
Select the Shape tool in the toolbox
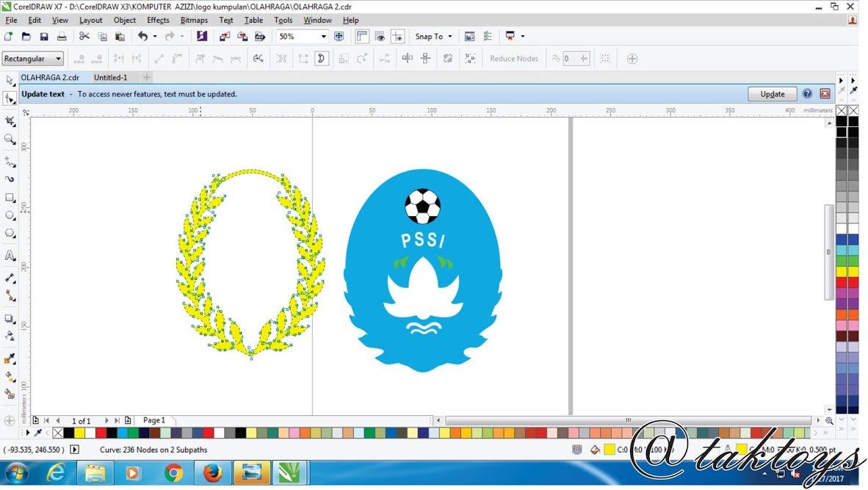pos(10,98)
